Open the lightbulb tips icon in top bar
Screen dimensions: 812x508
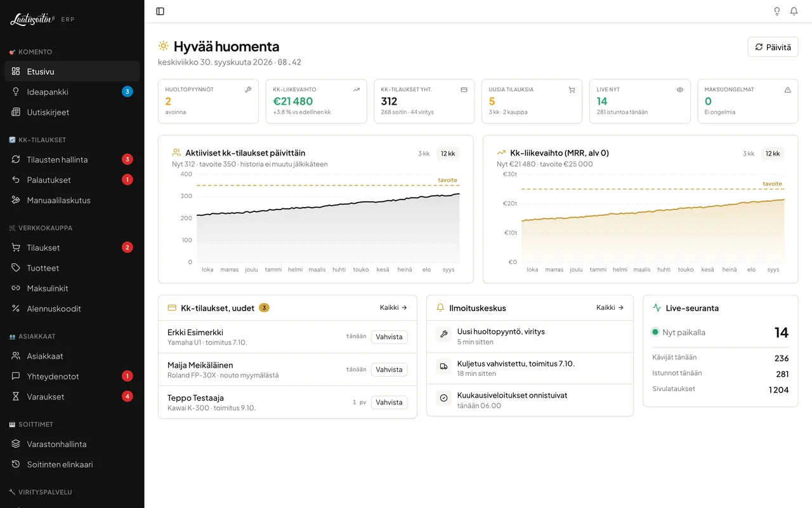click(x=777, y=11)
